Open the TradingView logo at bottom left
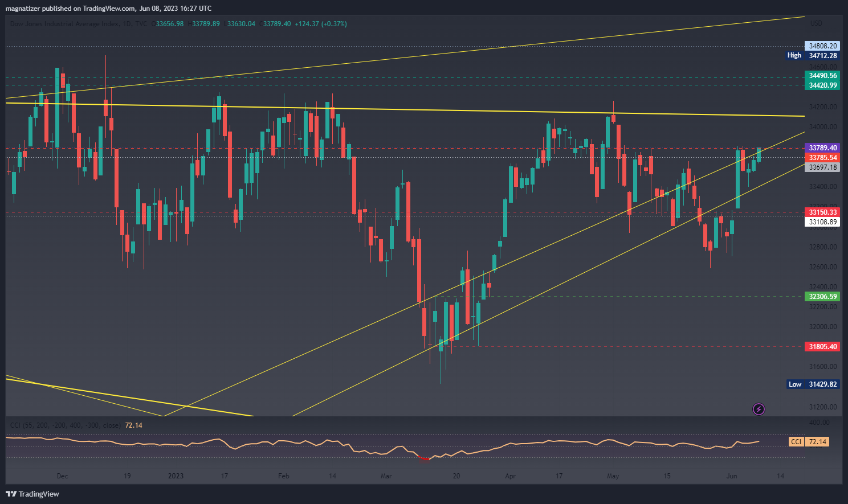 32,494
